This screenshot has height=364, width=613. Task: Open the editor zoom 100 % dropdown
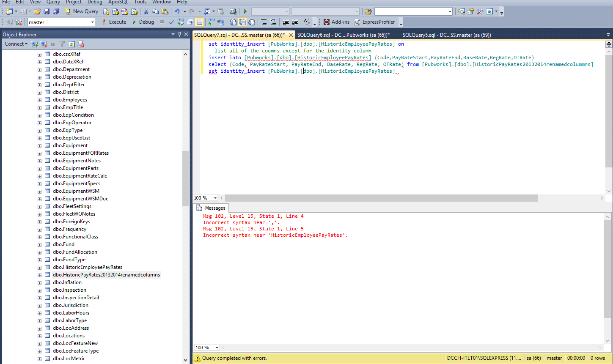coord(215,198)
